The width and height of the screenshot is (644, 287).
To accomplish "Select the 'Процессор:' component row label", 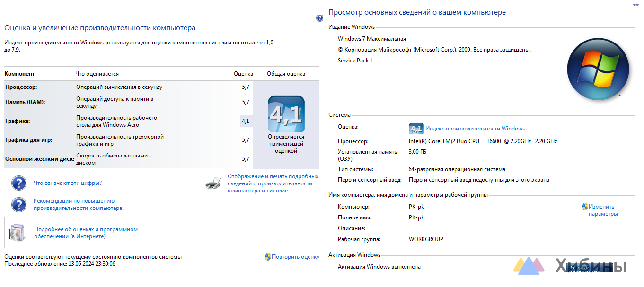I will (21, 87).
